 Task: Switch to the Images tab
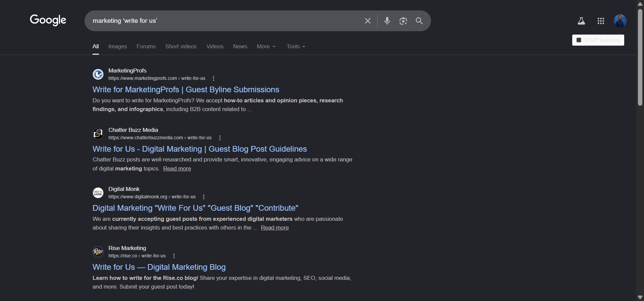[118, 46]
